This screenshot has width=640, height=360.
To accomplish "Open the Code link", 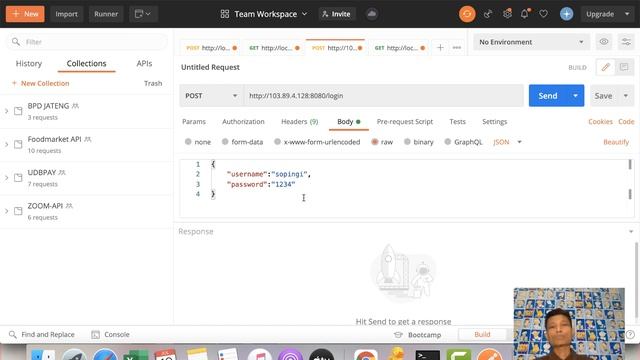I will pos(626,122).
